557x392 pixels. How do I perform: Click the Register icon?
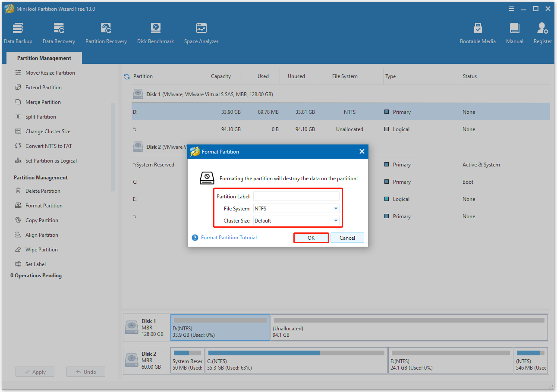(x=542, y=32)
